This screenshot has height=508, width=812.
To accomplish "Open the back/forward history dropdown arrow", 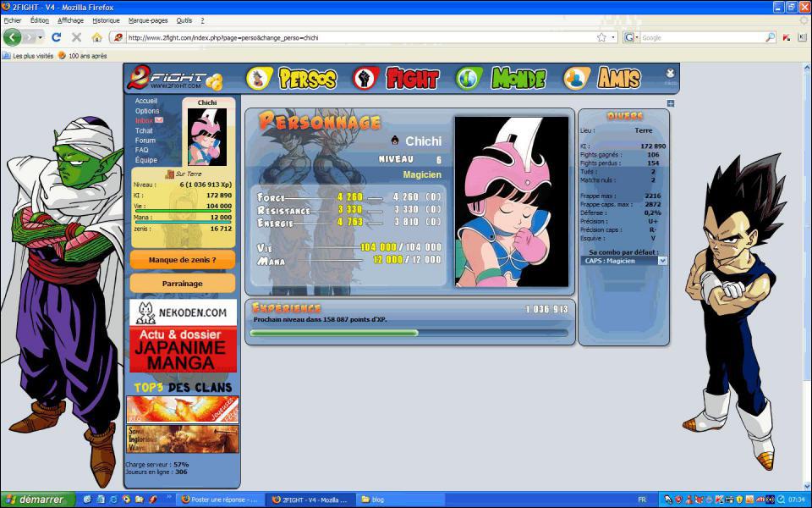I will coord(39,37).
